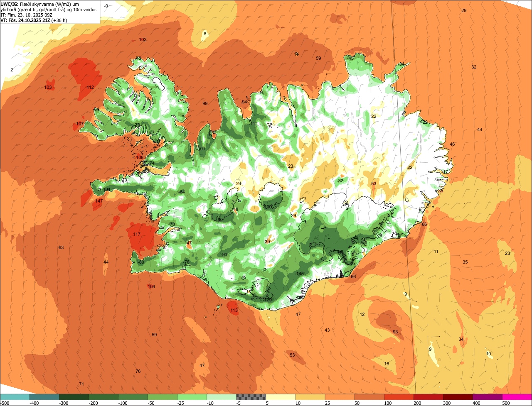Select the darkest green -300 to -200 swatch
The height and width of the screenshot is (406, 532).
(x=74, y=397)
